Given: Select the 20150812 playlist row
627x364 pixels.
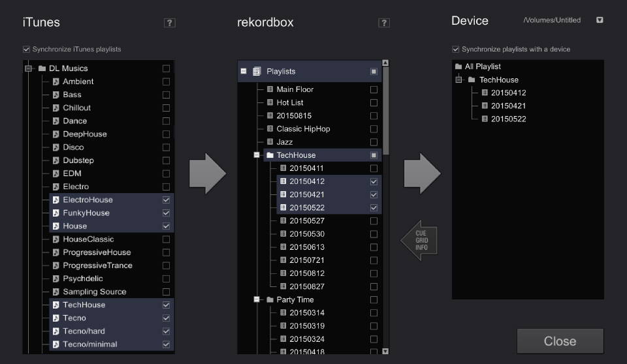Looking at the screenshot, I should pyautogui.click(x=329, y=273).
